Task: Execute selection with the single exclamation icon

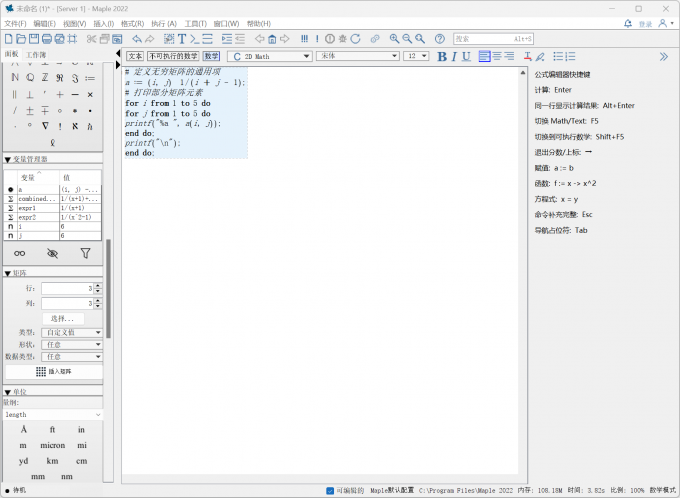Action: 317,39
